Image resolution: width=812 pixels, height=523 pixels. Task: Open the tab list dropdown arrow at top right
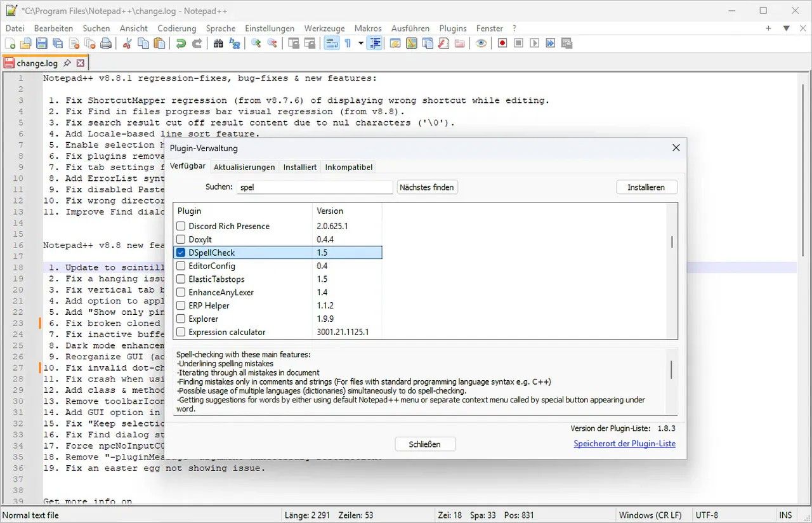coord(786,29)
